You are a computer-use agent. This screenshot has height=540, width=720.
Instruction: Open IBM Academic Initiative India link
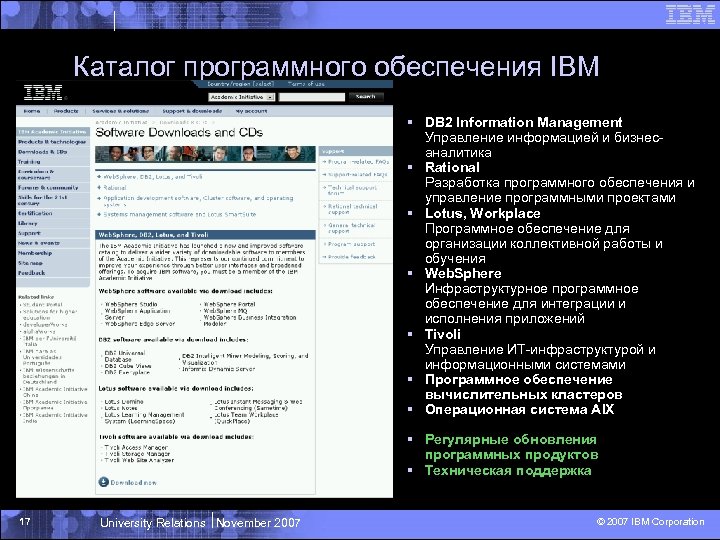tap(55, 418)
